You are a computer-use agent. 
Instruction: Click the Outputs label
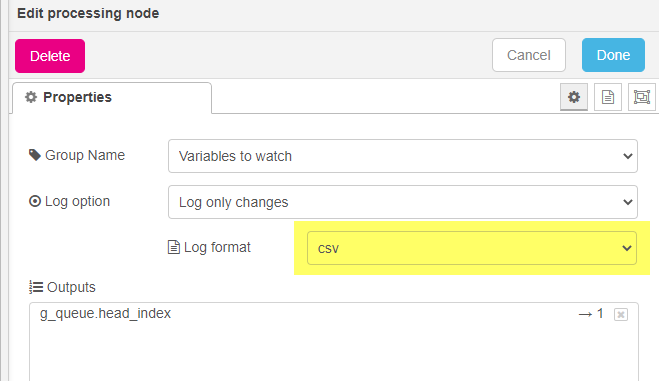point(71,287)
